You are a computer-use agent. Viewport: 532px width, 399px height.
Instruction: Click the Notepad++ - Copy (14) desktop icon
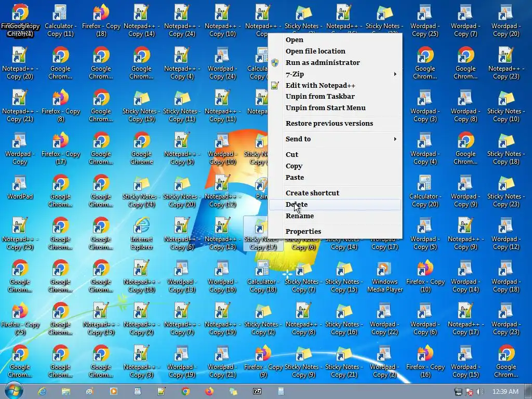141,20
